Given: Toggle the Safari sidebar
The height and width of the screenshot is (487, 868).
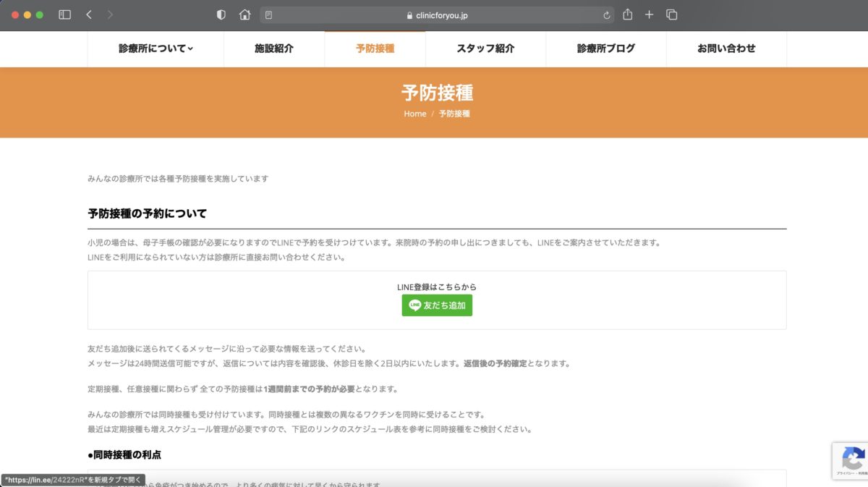Looking at the screenshot, I should 64,14.
